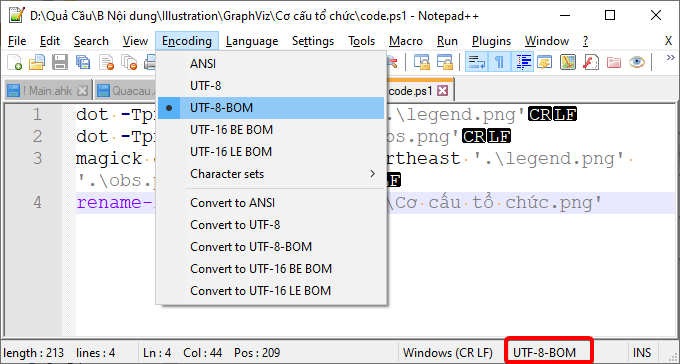
Task: Toggle the Indent guide toolbar button
Action: pos(523,62)
